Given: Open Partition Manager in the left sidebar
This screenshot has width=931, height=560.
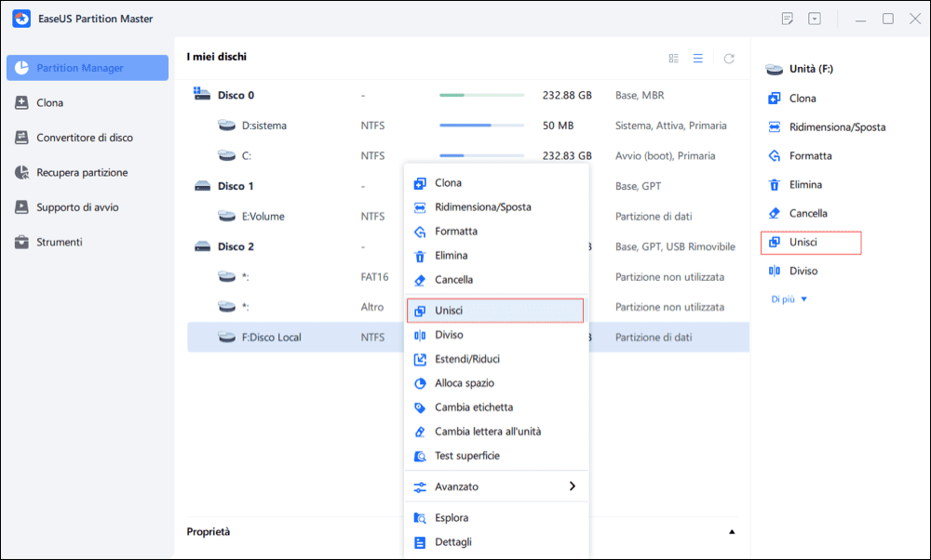Looking at the screenshot, I should [x=88, y=68].
